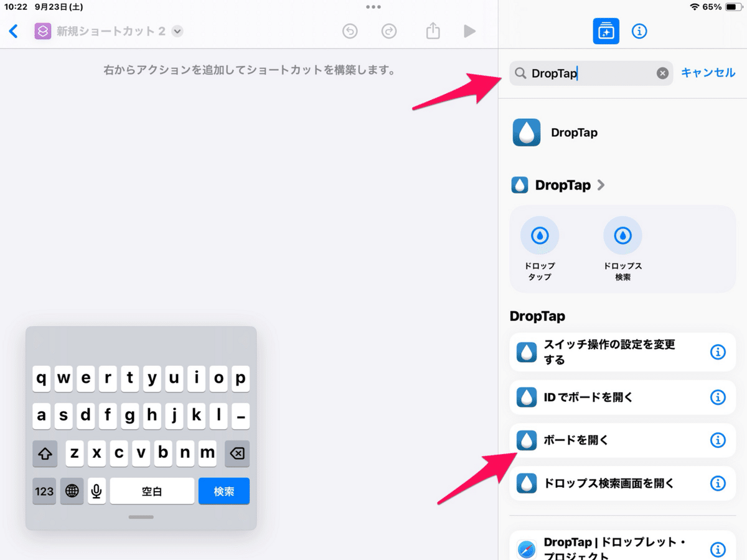This screenshot has width=747, height=560.
Task: Tap the floating keyboard drag handle bar
Action: click(x=141, y=516)
